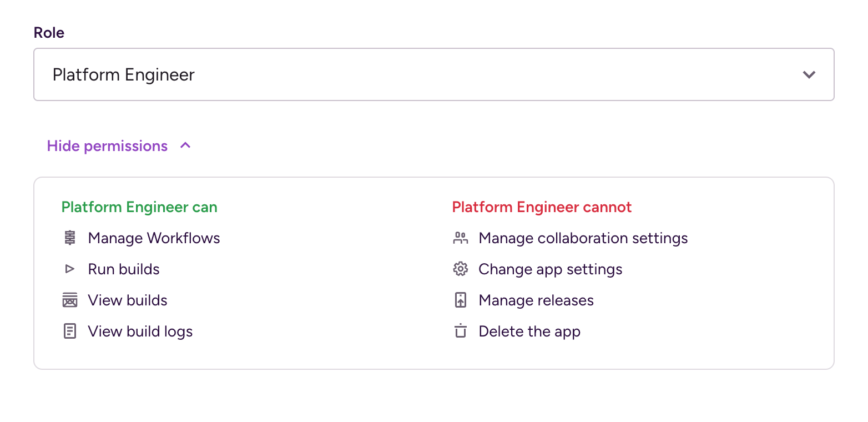Click the Role field label

pyautogui.click(x=49, y=33)
